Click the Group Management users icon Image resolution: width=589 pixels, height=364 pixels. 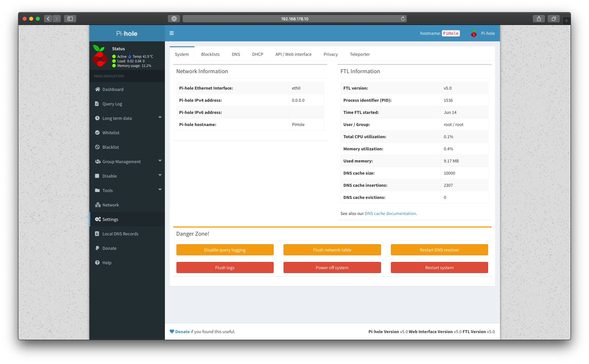coord(98,161)
